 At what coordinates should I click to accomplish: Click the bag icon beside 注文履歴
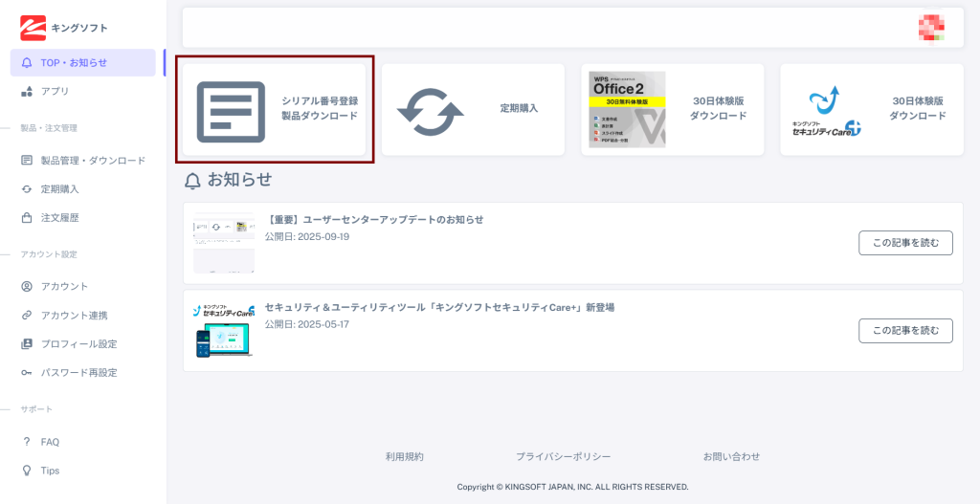point(27,218)
